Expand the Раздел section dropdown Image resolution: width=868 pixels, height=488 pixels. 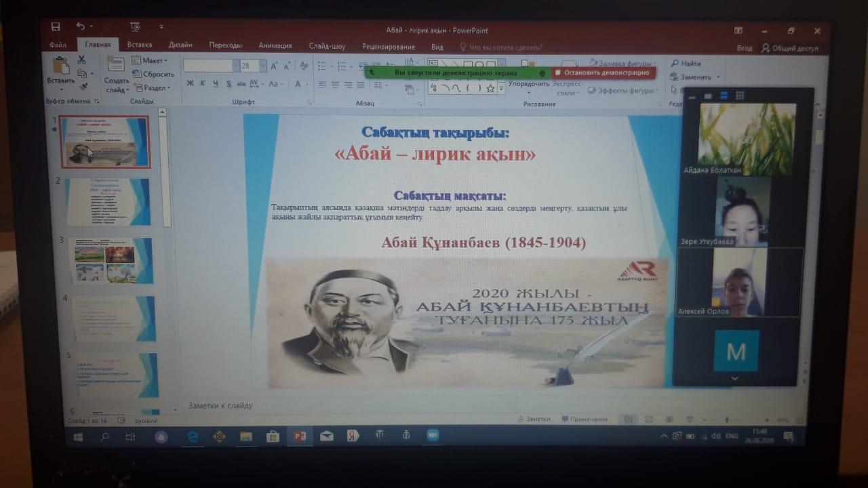click(x=168, y=88)
